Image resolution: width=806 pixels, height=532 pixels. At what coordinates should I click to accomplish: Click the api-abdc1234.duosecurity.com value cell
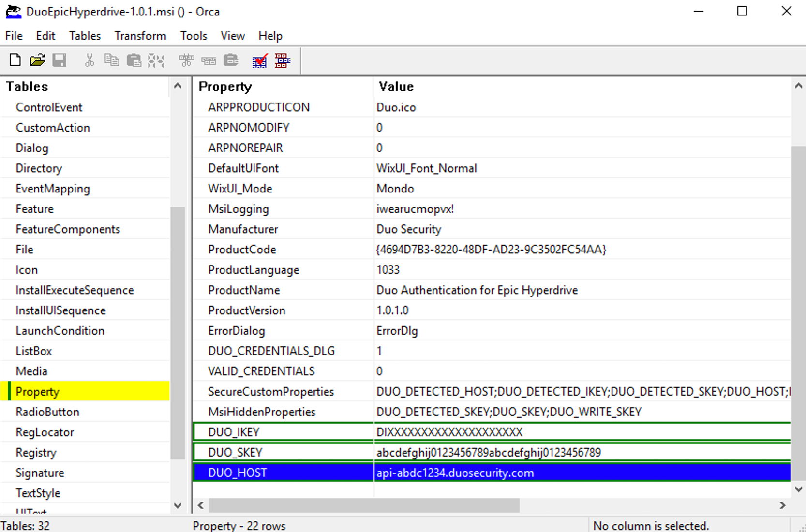coord(582,473)
